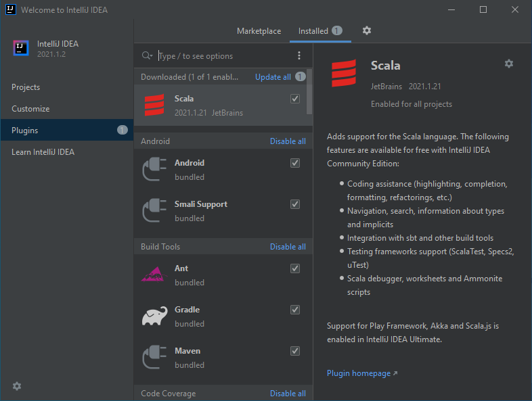Click the plugin list scrollbar thumb
Screen dimensions: 532x401
(309, 91)
